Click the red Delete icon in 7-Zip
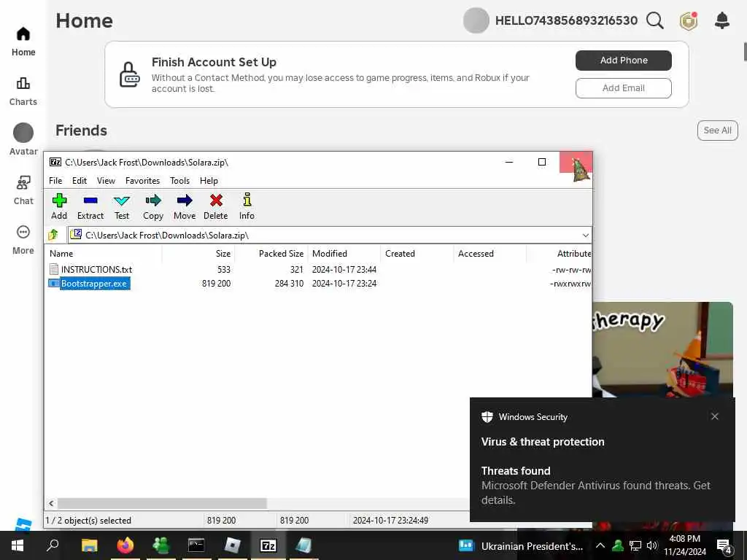Screen dimensions: 747x560 pyautogui.click(x=216, y=206)
